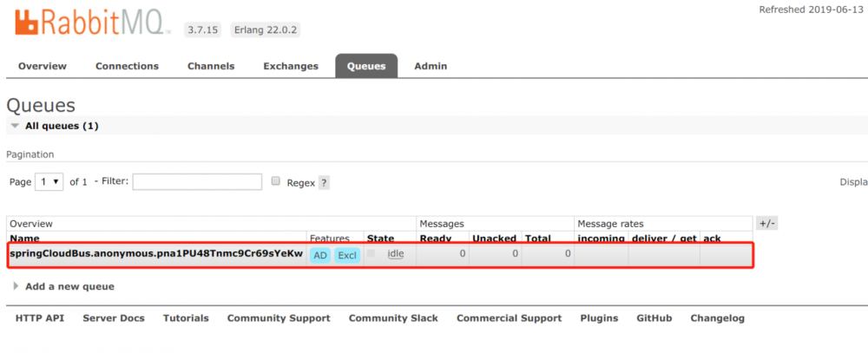Viewport: 868px width, 353px height.
Task: Sort by the Total column header
Action: [x=538, y=239]
